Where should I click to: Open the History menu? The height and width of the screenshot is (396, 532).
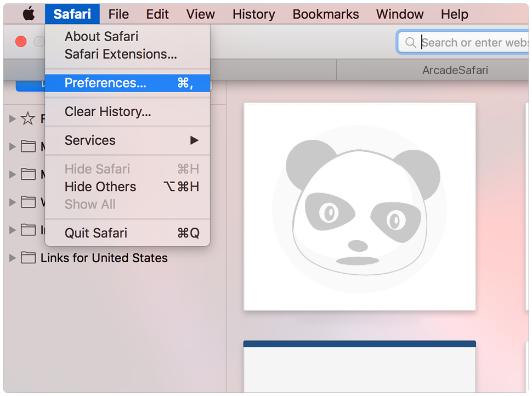(x=254, y=14)
